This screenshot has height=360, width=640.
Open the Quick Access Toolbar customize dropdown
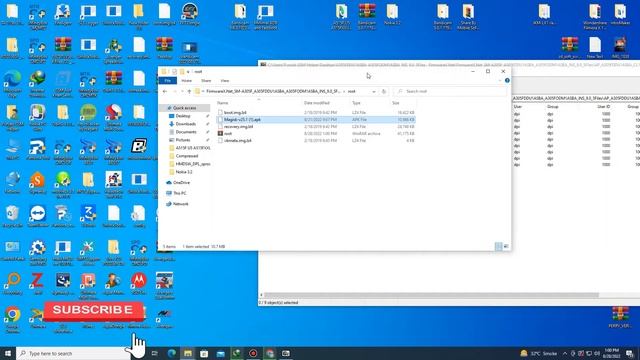click(x=188, y=72)
